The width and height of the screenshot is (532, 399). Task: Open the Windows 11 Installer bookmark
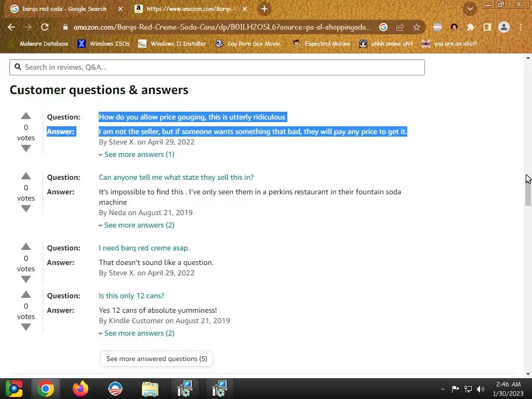pyautogui.click(x=172, y=44)
